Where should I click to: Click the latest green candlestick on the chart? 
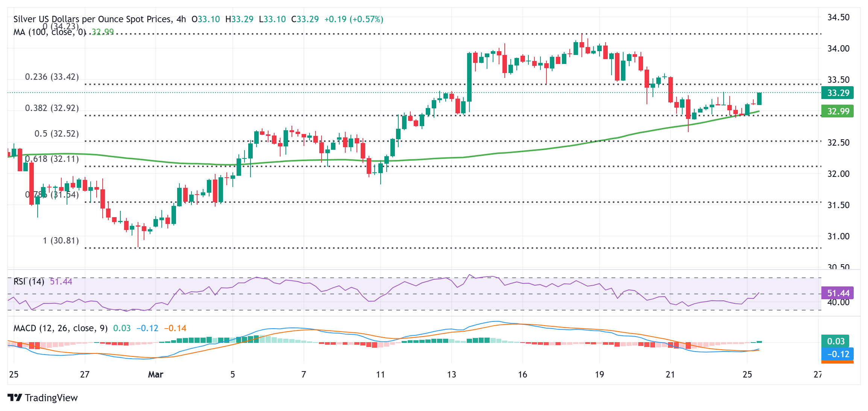(x=759, y=99)
